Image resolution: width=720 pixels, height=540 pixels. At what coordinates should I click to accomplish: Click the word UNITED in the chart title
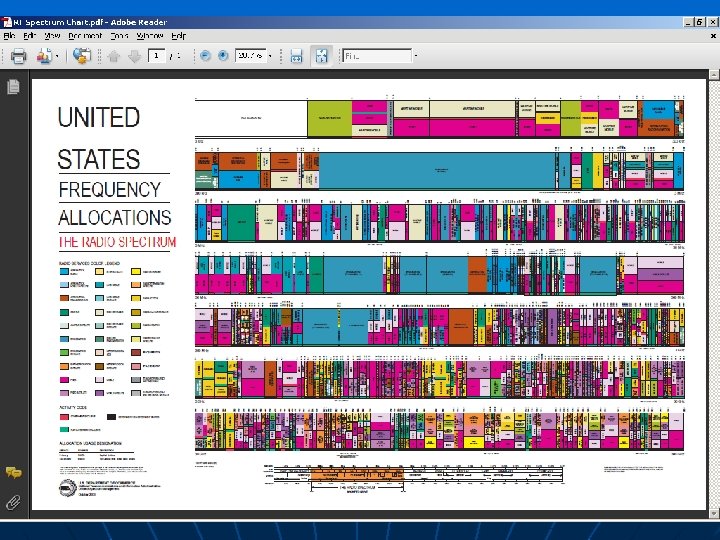pos(99,117)
